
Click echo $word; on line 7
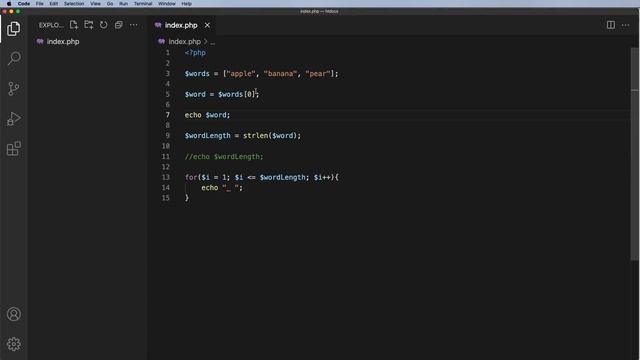(x=207, y=115)
